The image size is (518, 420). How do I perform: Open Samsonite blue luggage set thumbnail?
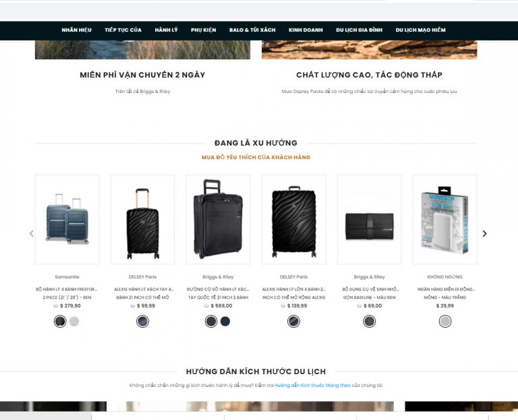click(67, 219)
